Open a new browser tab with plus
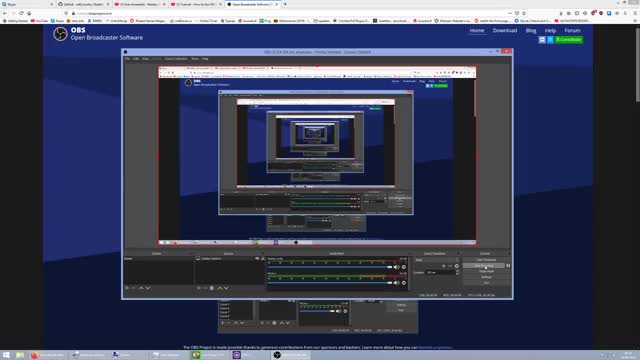 tap(285, 4)
